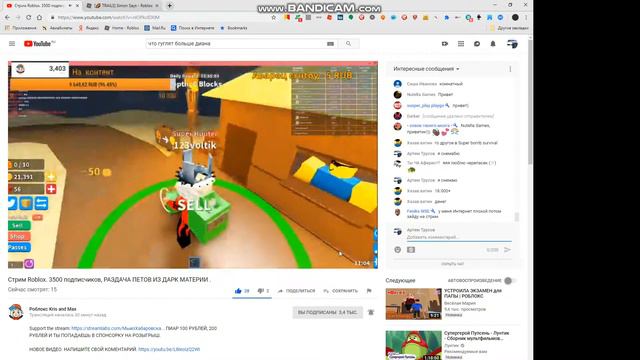Screen dimensions: 640x360
Task: Click the YouTube search input field
Action: (241, 44)
